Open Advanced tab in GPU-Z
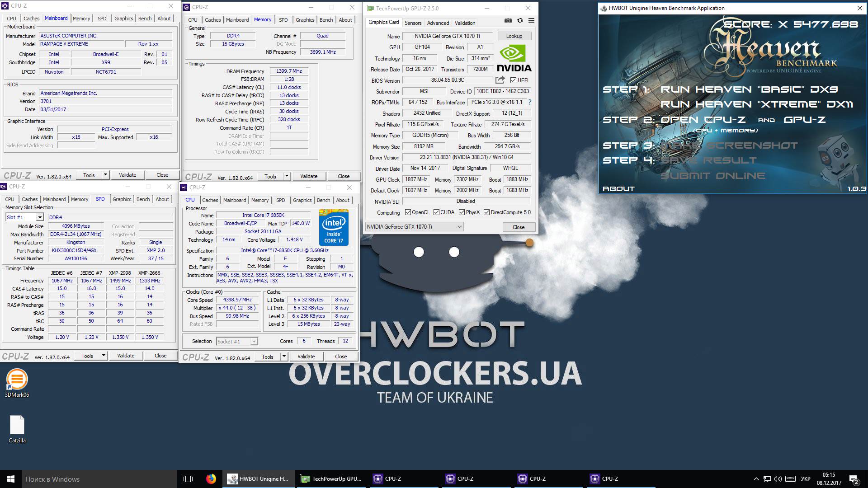 (438, 23)
